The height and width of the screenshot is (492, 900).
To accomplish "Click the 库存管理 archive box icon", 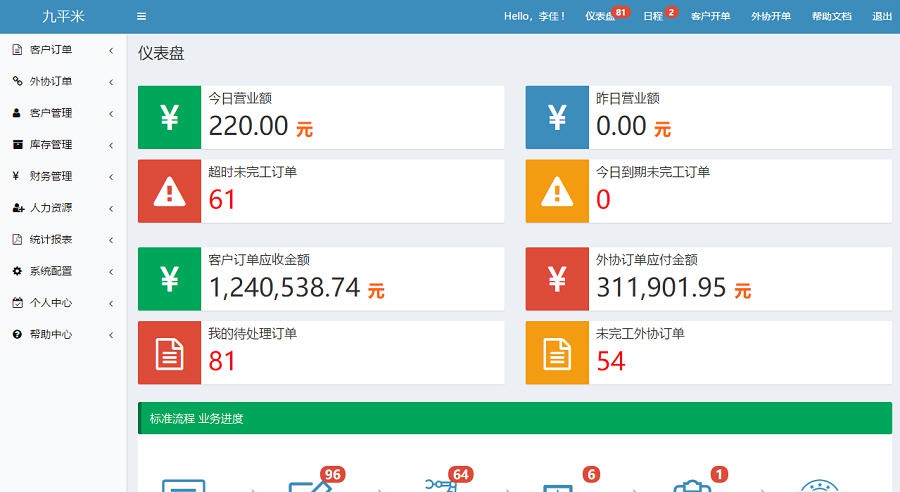I will coord(18,144).
